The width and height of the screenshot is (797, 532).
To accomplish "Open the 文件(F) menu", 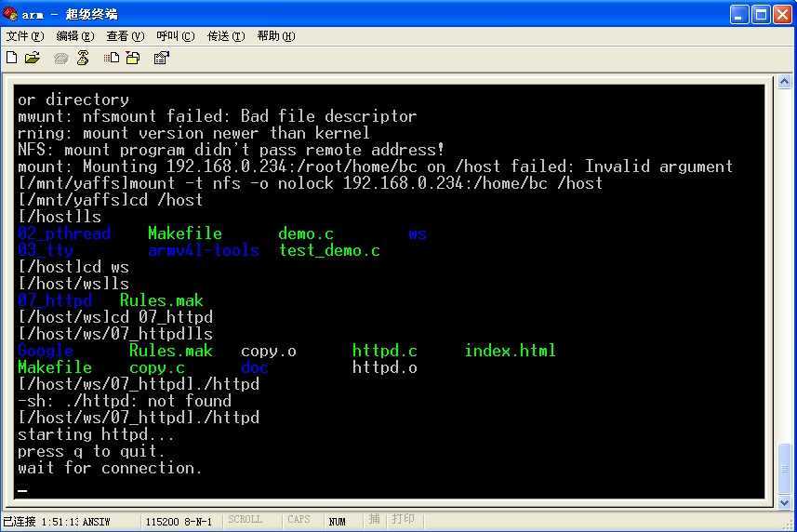I will tap(25, 36).
